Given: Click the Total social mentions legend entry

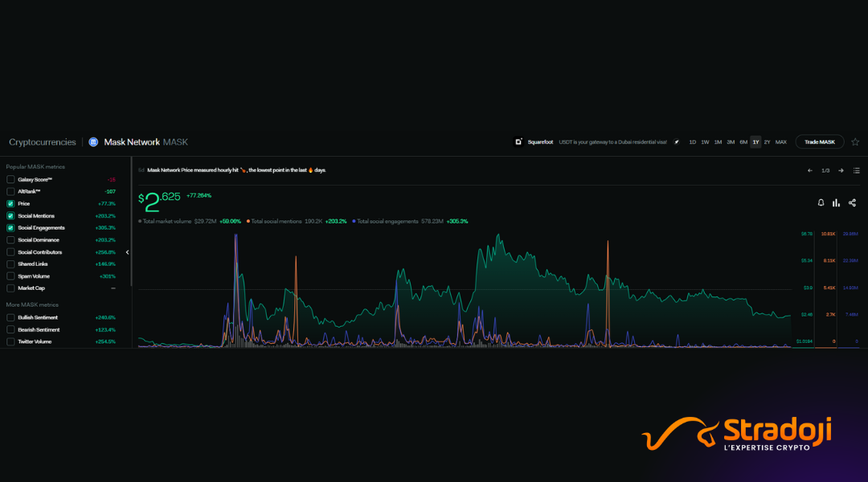Looking at the screenshot, I should (x=297, y=222).
